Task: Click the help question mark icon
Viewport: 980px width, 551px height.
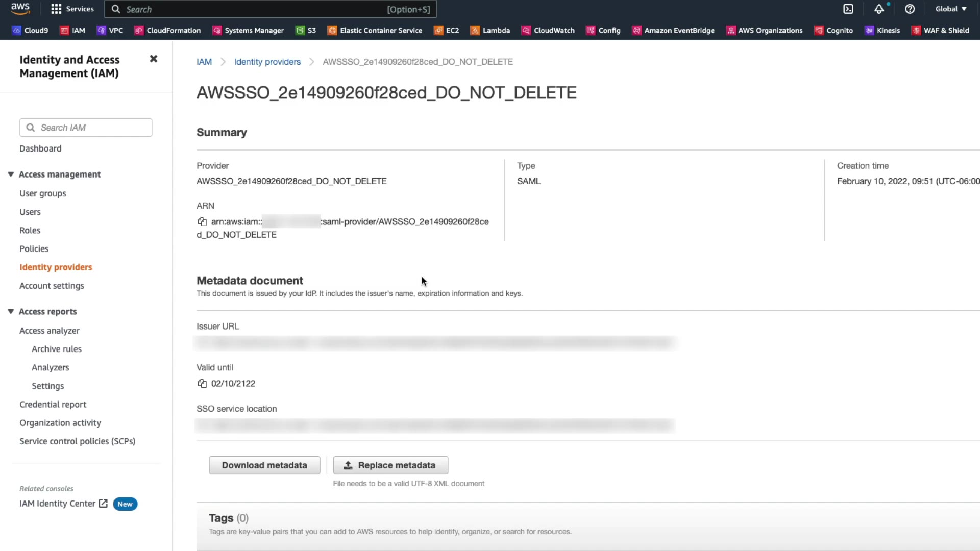Action: click(910, 9)
